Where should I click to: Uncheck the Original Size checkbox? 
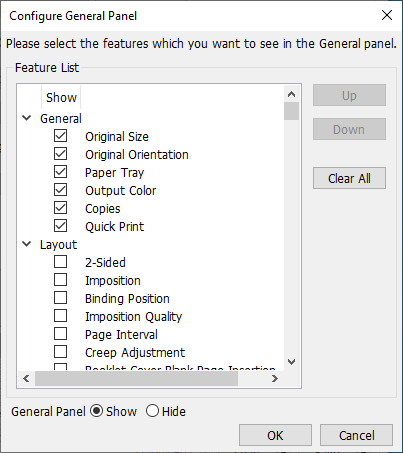click(x=60, y=136)
